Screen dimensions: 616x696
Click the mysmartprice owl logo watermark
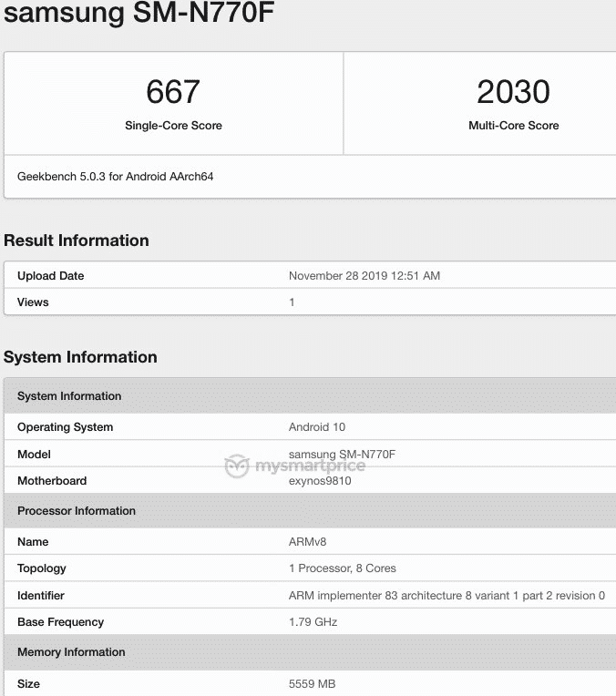237,466
